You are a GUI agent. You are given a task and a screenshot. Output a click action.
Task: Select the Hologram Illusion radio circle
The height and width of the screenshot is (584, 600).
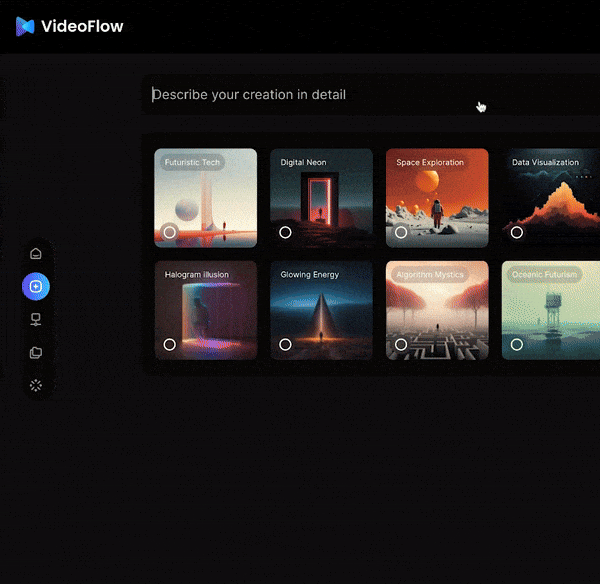[170, 344]
